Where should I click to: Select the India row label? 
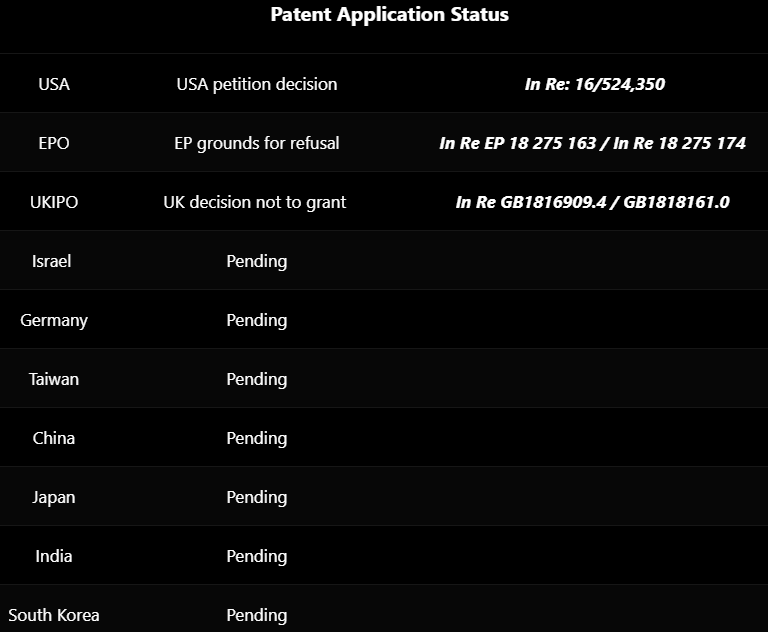tap(54, 556)
